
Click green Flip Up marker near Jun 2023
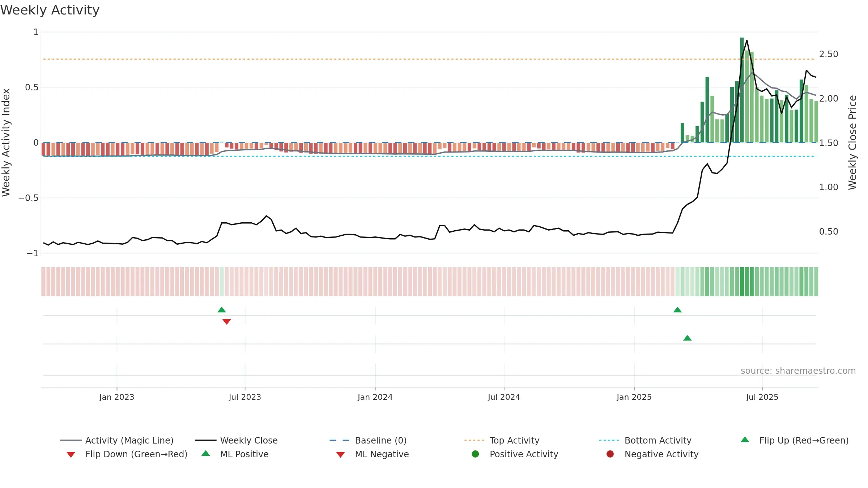coord(222,310)
